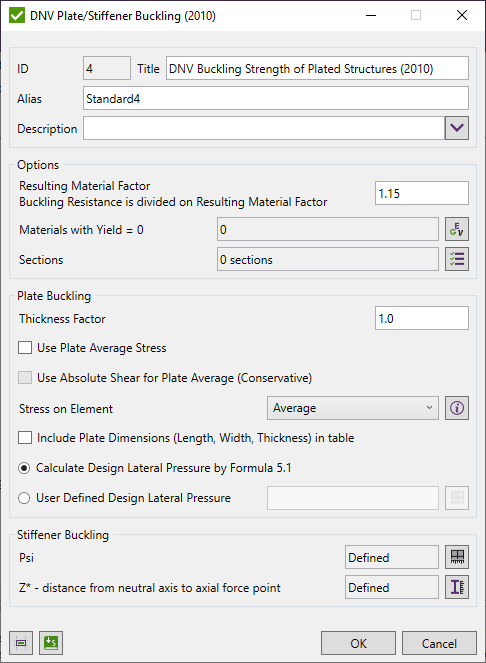
Task: Minimize the DNV buckling dialog window
Action: tap(371, 16)
